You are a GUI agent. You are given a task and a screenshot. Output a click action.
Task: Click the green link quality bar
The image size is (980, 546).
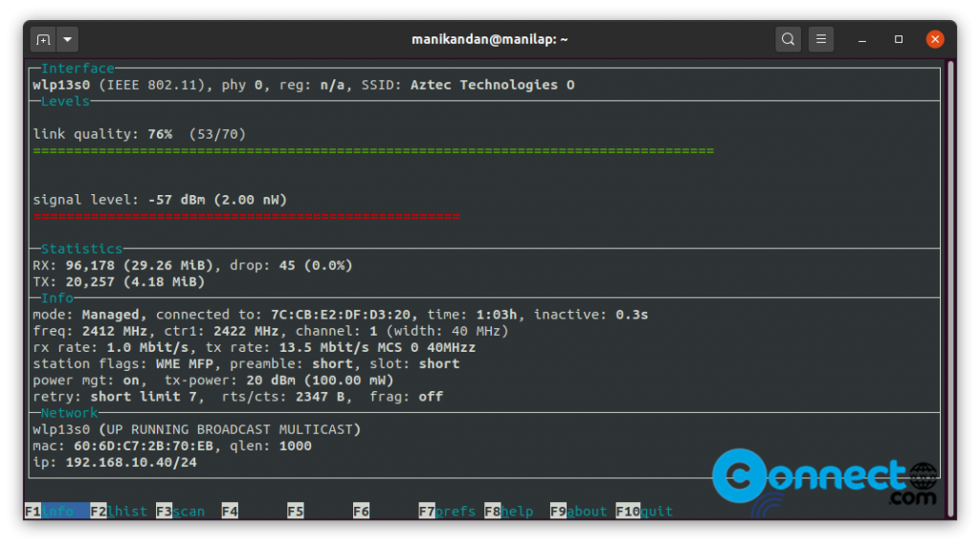pyautogui.click(x=373, y=151)
